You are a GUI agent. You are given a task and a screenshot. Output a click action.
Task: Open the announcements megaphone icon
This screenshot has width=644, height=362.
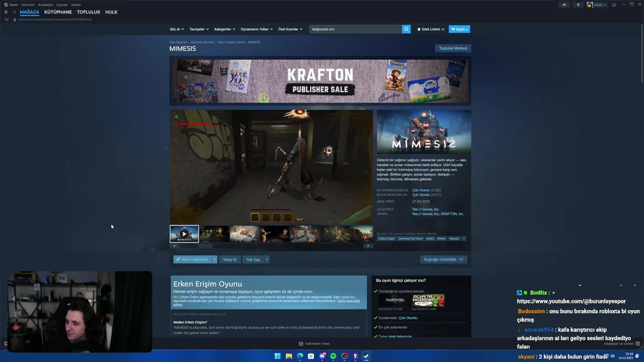564,5
